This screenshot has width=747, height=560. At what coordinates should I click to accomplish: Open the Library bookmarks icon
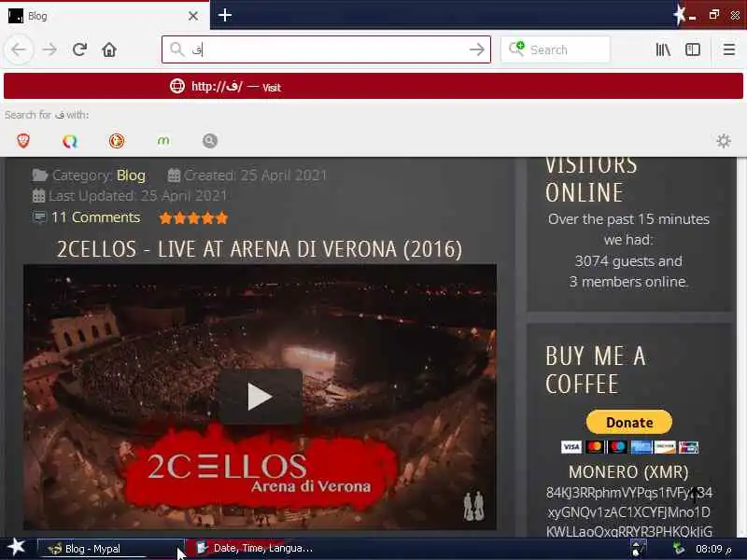pyautogui.click(x=663, y=49)
